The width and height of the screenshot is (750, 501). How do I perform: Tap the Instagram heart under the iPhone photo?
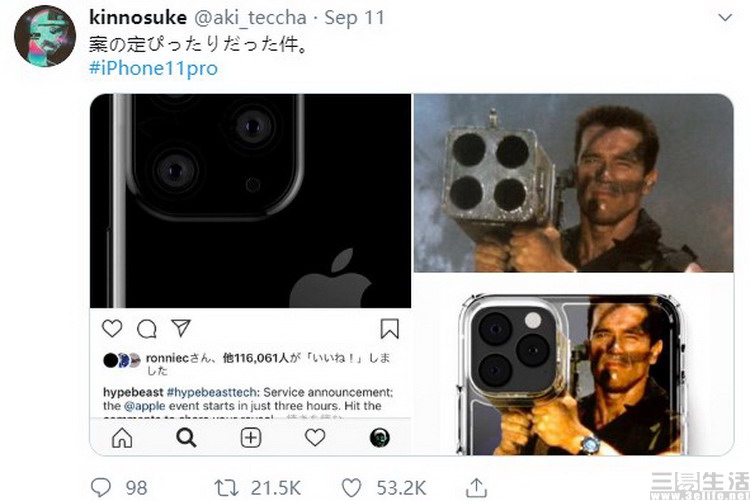113,328
